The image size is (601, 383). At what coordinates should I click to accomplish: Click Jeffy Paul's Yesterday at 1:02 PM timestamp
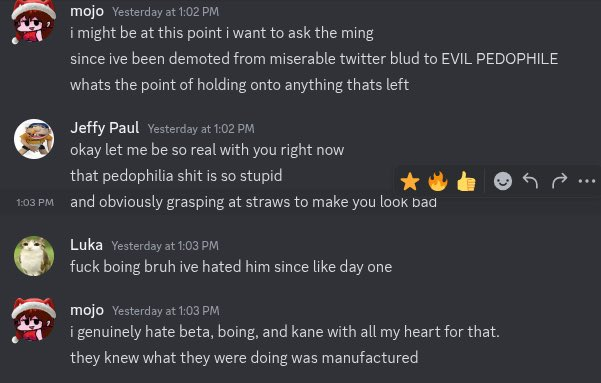pyautogui.click(x=201, y=129)
